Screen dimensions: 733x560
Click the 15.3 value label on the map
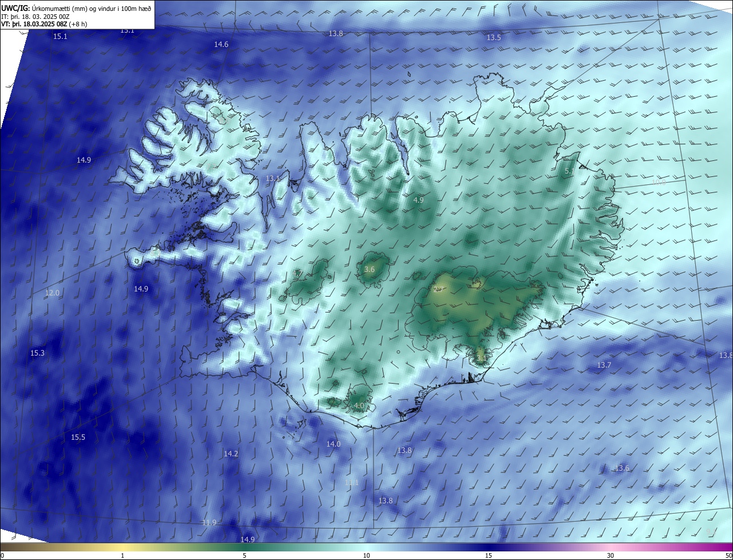point(37,353)
